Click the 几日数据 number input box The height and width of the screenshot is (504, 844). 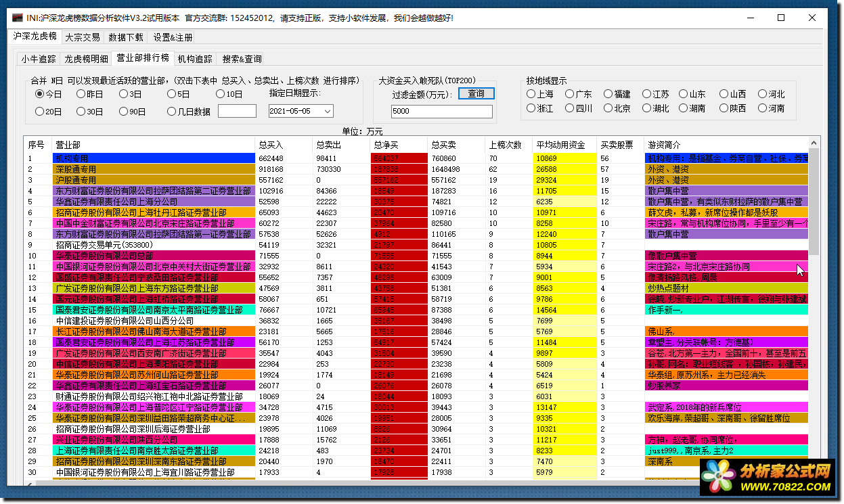click(x=237, y=111)
